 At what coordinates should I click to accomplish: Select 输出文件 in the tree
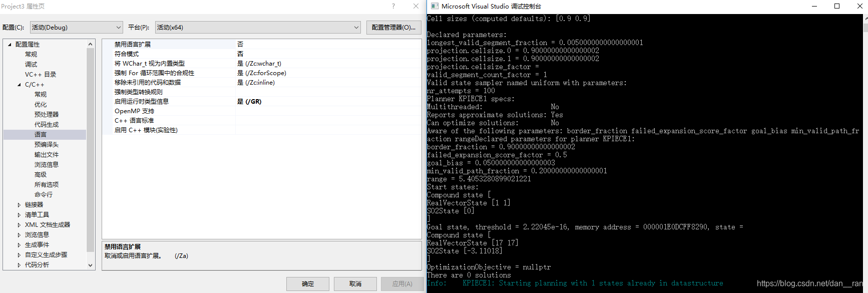(x=47, y=155)
